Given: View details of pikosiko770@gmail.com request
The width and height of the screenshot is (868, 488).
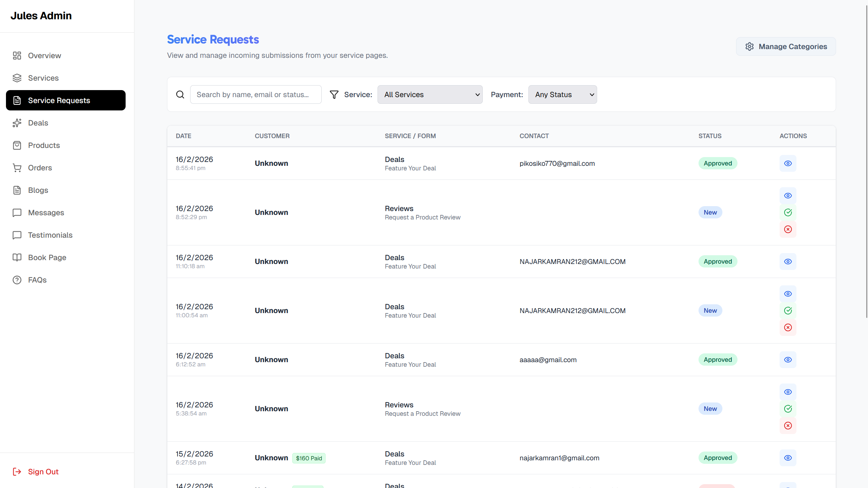Looking at the screenshot, I should (x=788, y=163).
